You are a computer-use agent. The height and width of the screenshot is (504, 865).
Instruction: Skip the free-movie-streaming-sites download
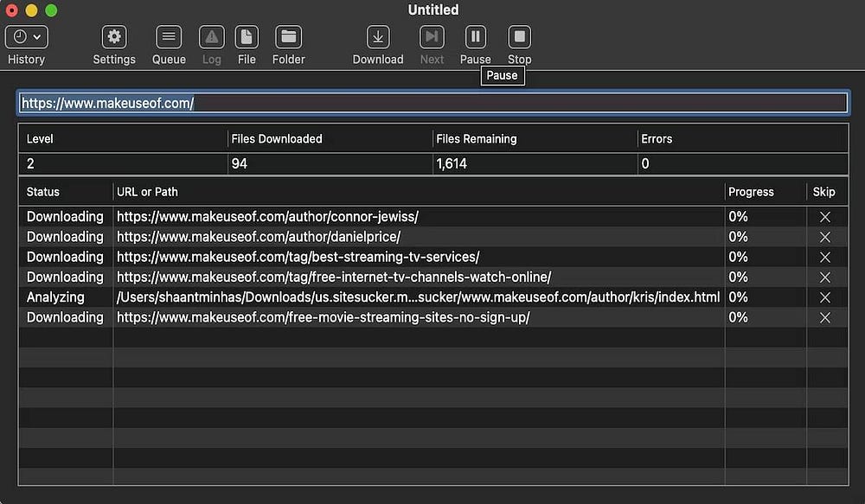coord(824,317)
